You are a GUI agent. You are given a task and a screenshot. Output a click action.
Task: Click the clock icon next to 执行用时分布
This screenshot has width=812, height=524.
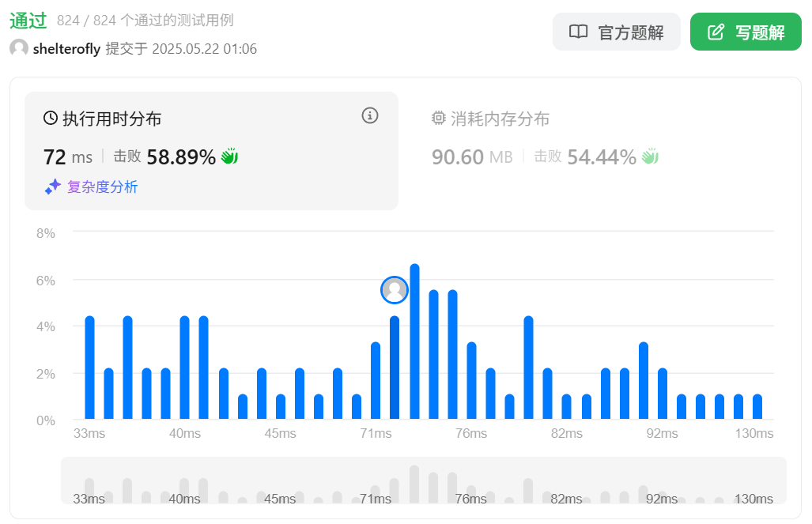click(x=51, y=118)
